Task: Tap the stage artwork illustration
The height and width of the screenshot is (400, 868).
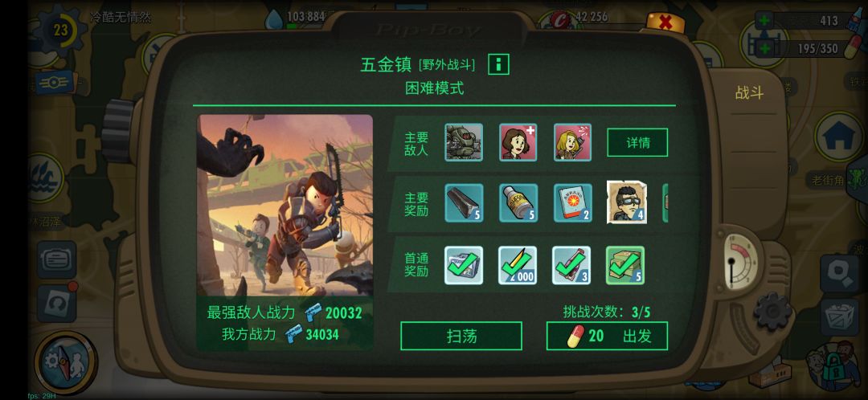Action: point(285,206)
